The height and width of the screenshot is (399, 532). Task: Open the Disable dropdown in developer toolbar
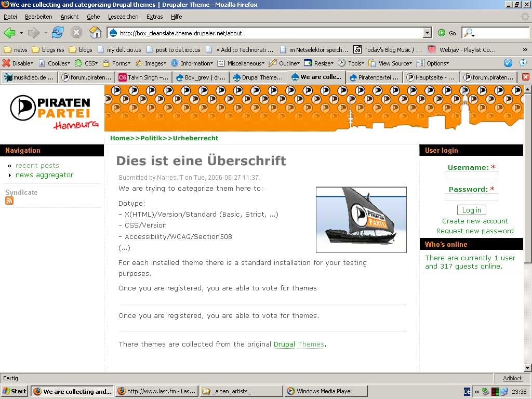[x=18, y=63]
